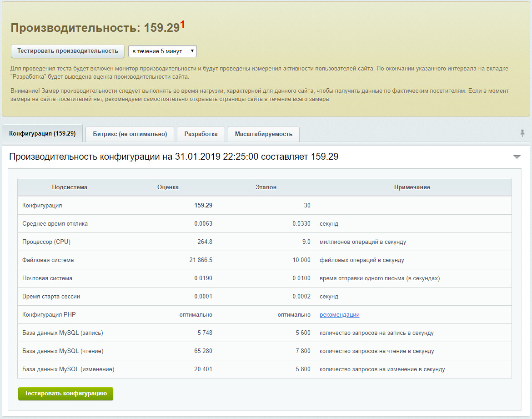532x419 pixels.
Task: Select Время старта сессии row label
Action: click(51, 297)
